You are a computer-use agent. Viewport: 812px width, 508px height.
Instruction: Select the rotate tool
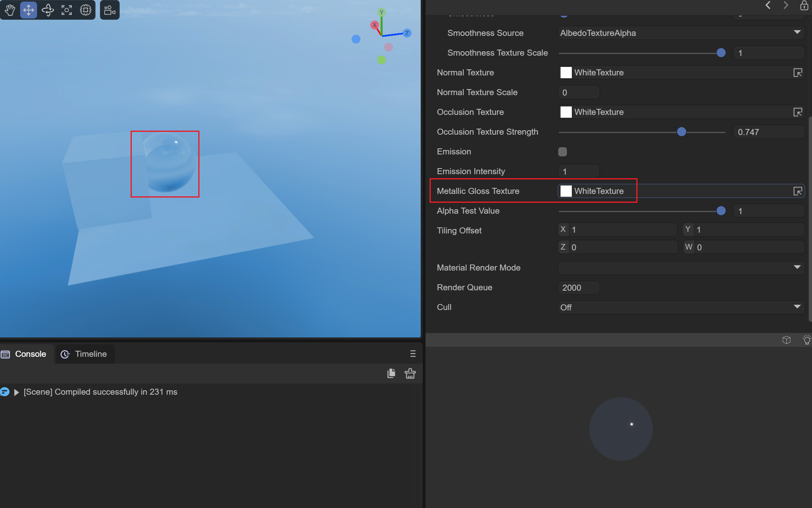coord(48,10)
